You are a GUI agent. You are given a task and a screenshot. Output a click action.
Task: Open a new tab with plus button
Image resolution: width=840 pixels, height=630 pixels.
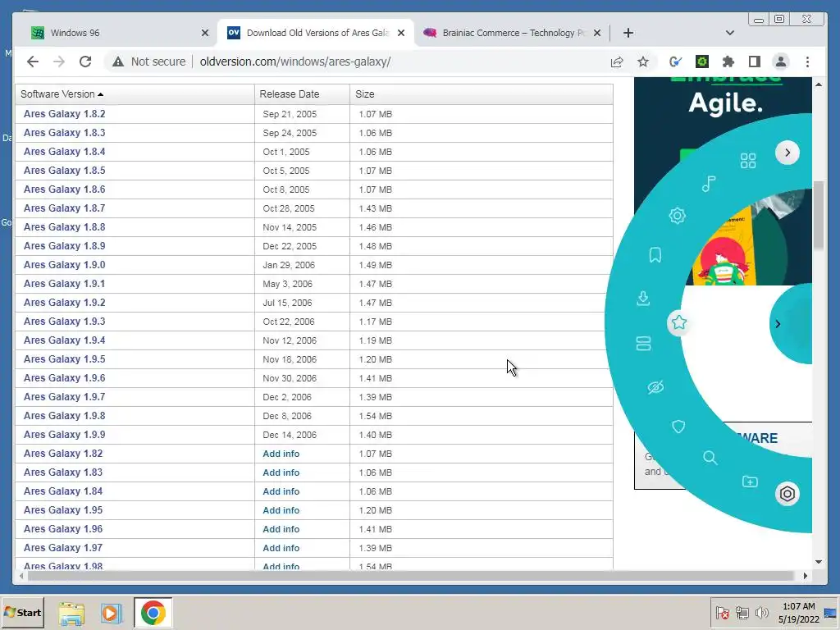pos(628,33)
